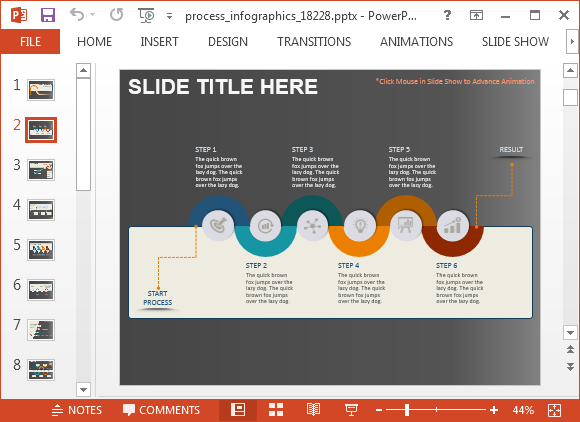This screenshot has height=422, width=580.
Task: Zoom in with the plus button
Action: [x=494, y=410]
